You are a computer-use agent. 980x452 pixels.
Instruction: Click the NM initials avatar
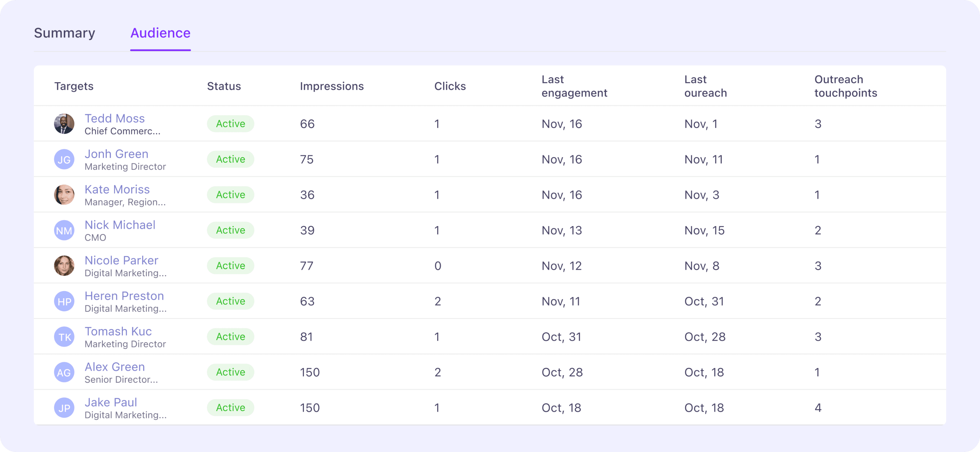click(x=64, y=230)
